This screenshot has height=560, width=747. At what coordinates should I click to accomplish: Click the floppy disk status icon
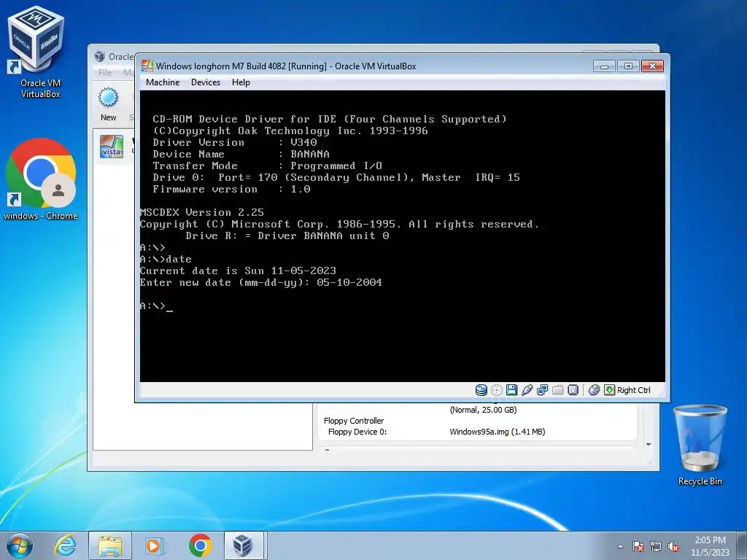[511, 390]
